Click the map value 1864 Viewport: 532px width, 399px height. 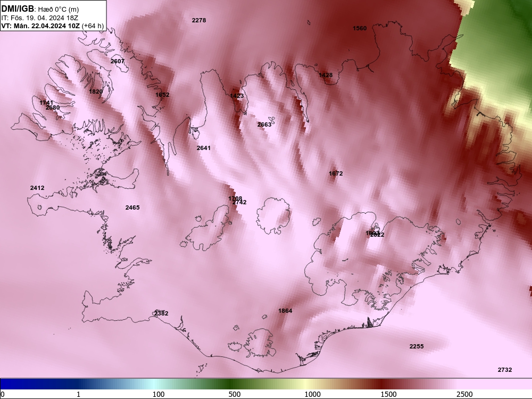[285, 311]
